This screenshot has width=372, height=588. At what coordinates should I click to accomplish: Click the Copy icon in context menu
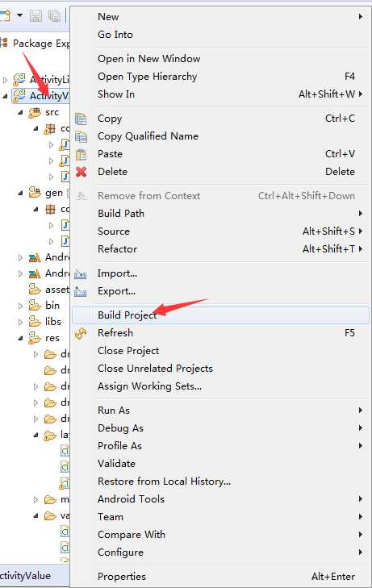(81, 119)
